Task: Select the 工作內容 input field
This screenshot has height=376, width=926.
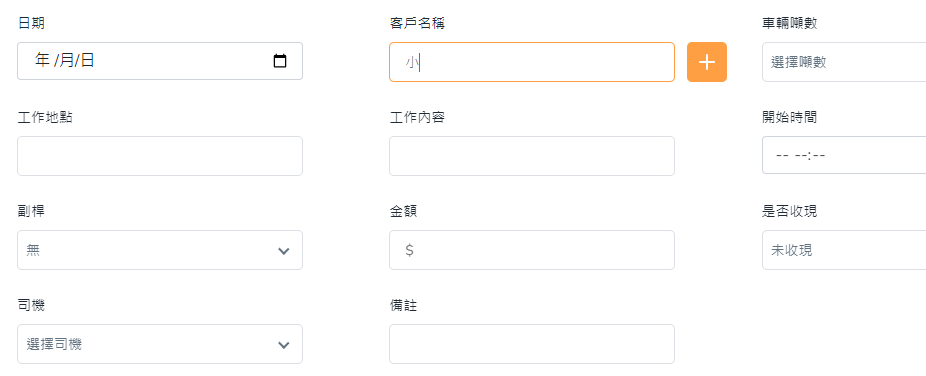Action: coord(532,156)
